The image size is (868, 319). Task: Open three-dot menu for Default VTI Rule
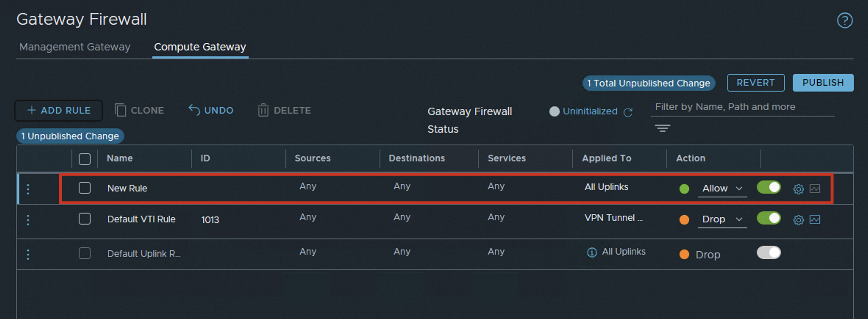point(28,220)
